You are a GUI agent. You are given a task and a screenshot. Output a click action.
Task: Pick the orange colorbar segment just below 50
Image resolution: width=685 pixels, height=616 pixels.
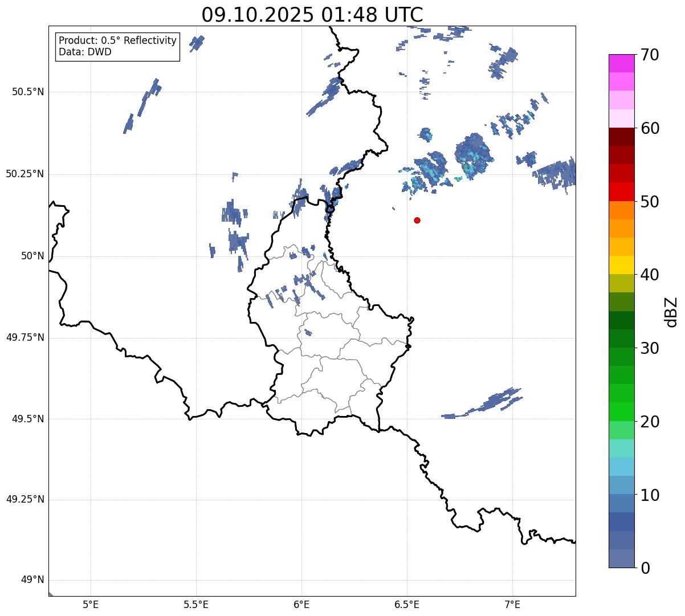tap(622, 210)
